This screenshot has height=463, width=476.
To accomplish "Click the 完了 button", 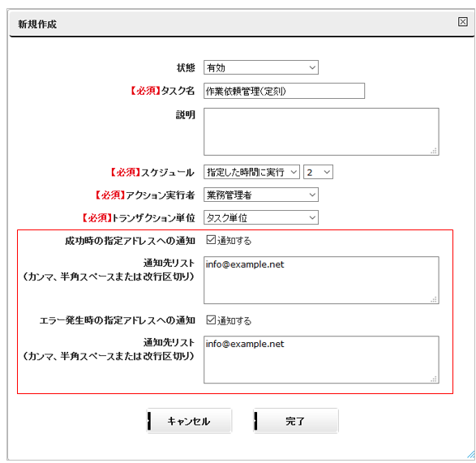I will coord(296,421).
